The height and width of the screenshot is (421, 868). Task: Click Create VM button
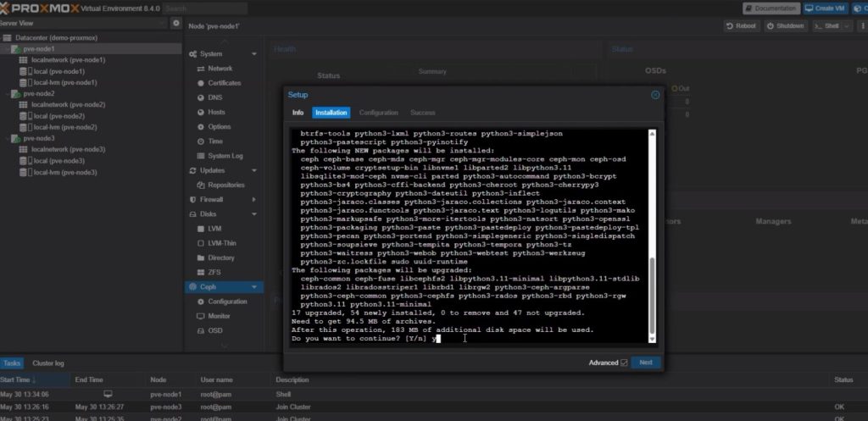pyautogui.click(x=825, y=8)
